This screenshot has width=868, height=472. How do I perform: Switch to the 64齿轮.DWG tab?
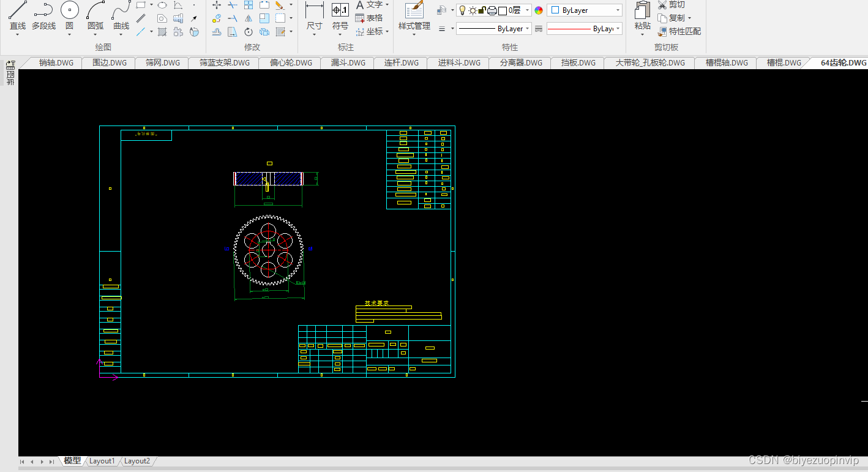844,63
